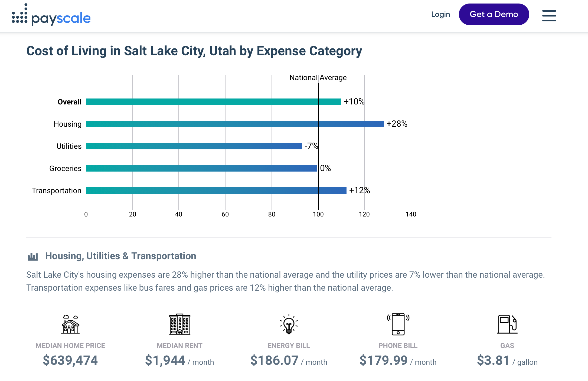Click the median home price house icon

(x=70, y=324)
